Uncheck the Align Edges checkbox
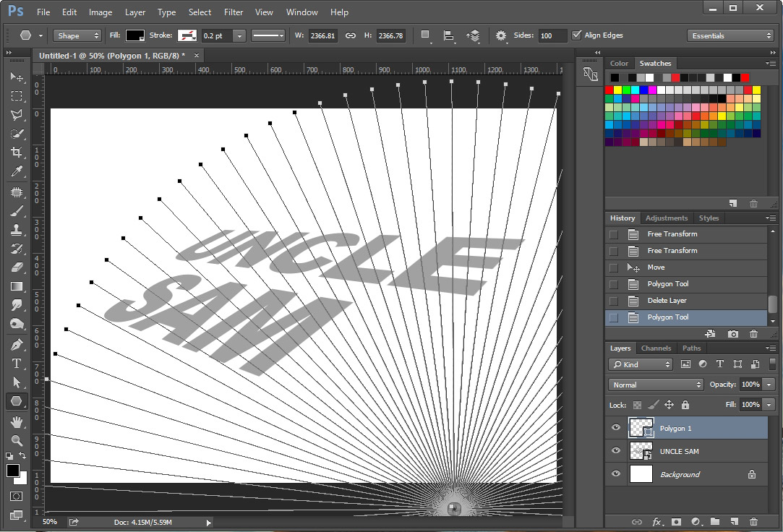783x532 pixels. coord(577,35)
